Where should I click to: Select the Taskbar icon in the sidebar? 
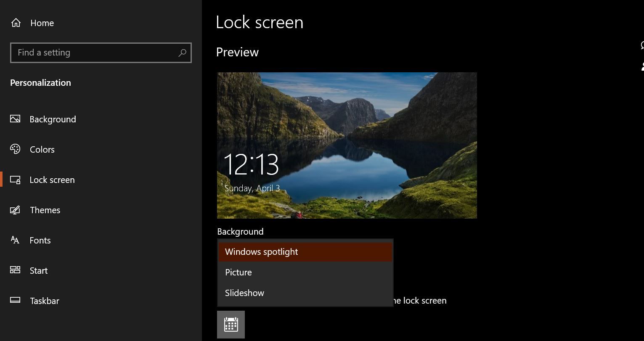(15, 301)
